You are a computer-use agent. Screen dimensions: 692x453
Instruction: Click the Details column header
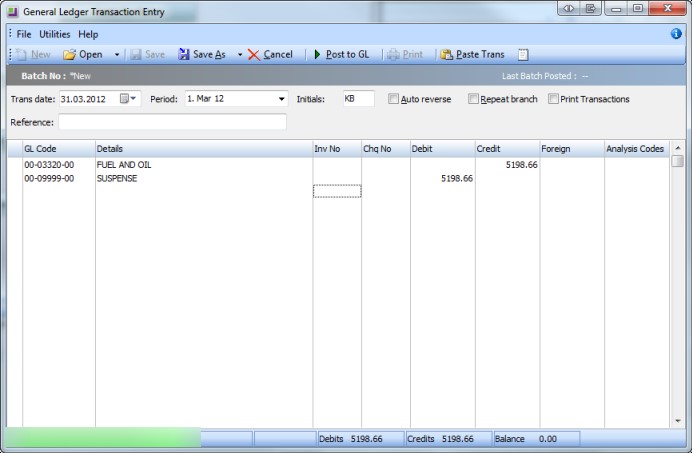click(204, 149)
